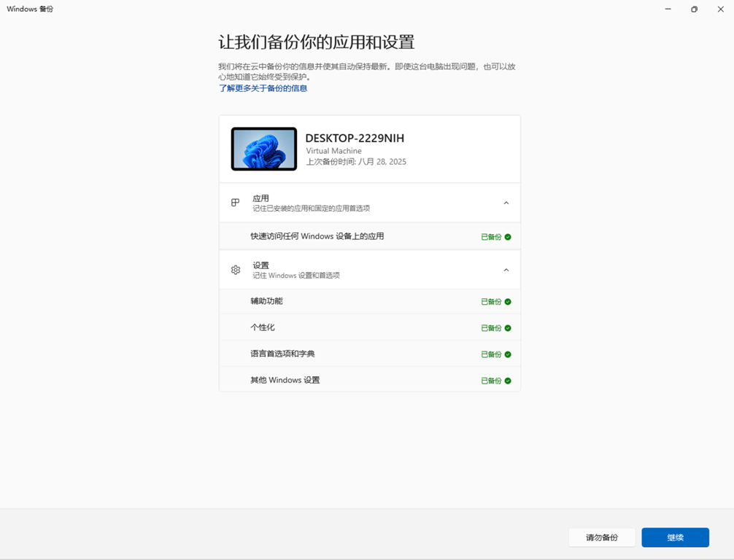Click 记住 Windows 设置和首选项 description
734x560 pixels.
[296, 276]
